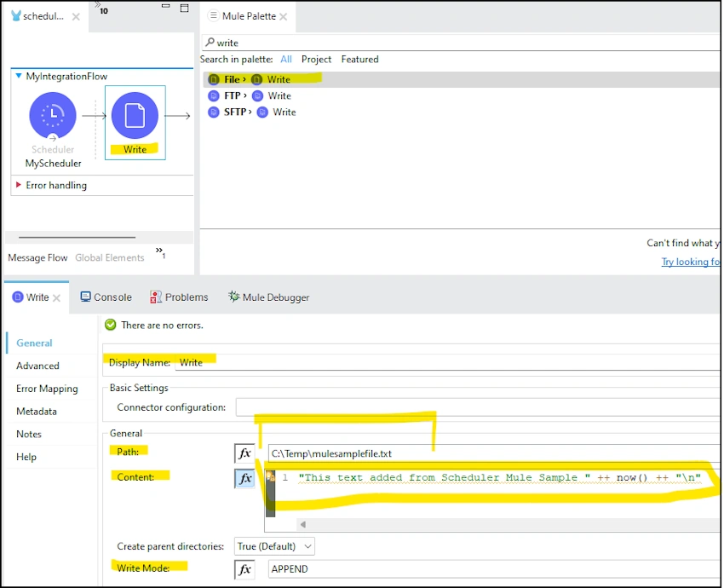Open the Advanced properties section
The image size is (724, 588).
37,366
